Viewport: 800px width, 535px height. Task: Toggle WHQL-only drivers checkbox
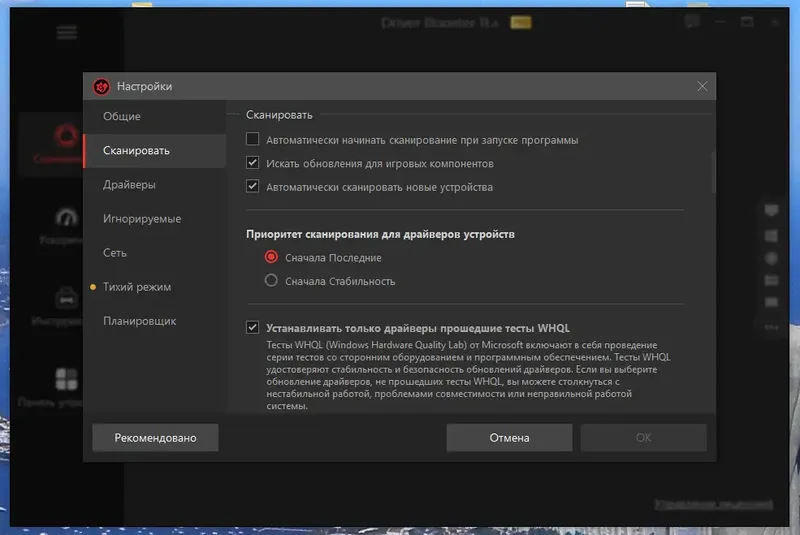[x=253, y=327]
